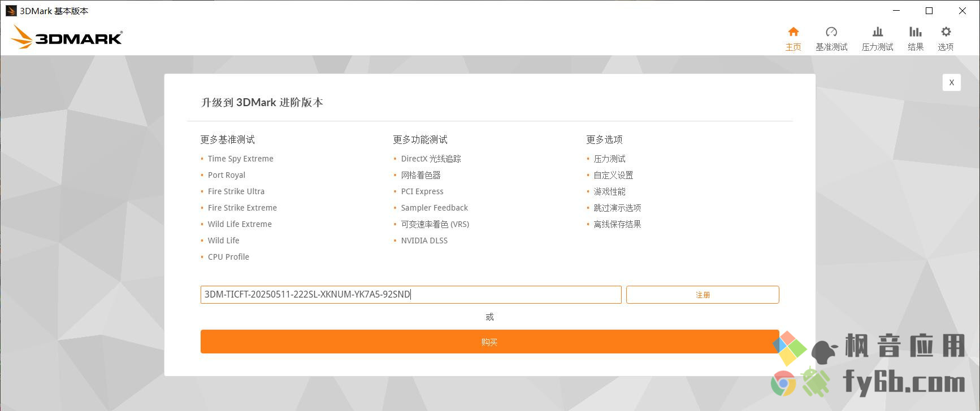Click the orange 购买 buy button
This screenshot has height=411, width=980.
click(489, 342)
